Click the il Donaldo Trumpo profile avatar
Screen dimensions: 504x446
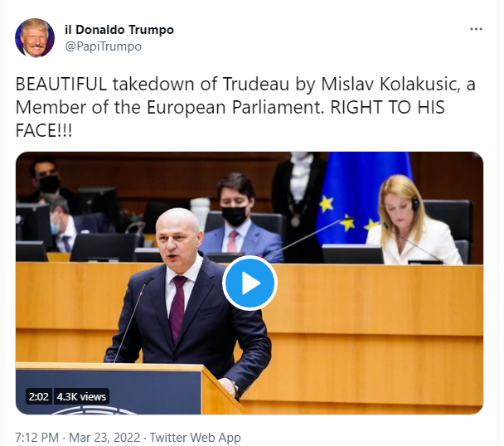[x=35, y=38]
